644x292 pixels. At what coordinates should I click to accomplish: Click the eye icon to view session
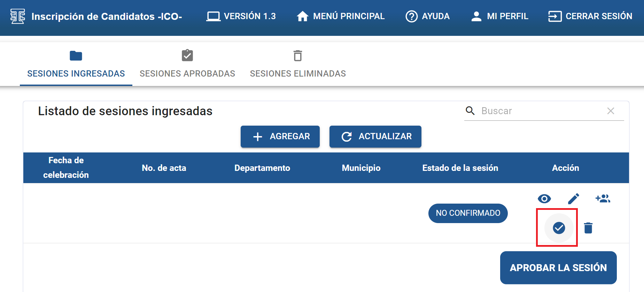[x=544, y=199]
